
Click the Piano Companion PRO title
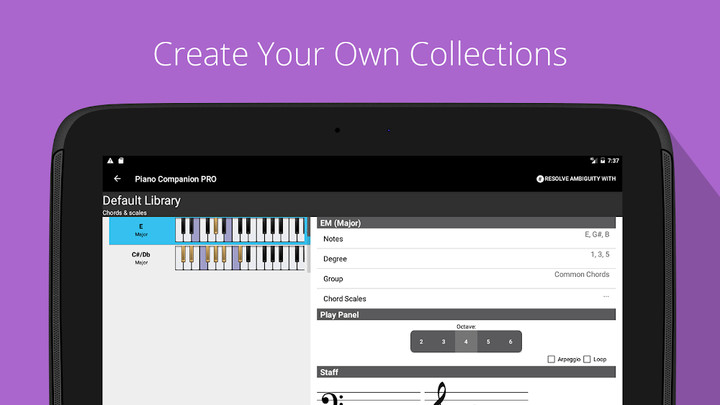click(175, 179)
